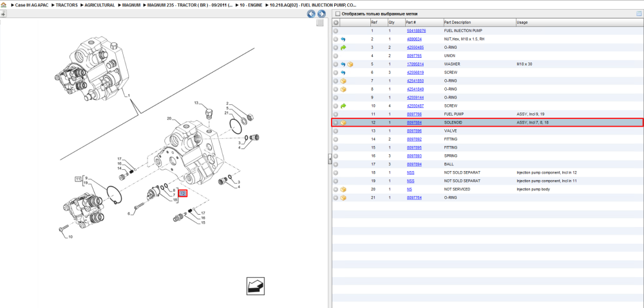
Task: Click the circle marker for FUEL INJECTION PUMP row
Action: coord(336,31)
